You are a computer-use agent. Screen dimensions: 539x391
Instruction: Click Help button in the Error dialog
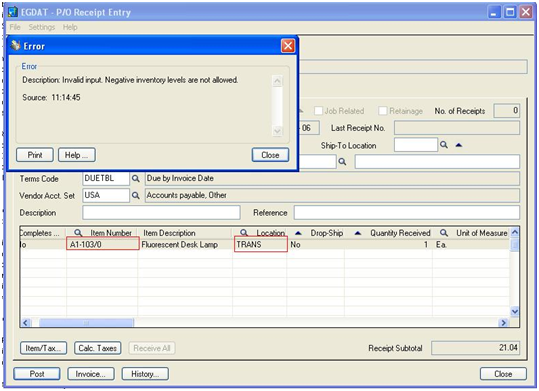(x=77, y=155)
